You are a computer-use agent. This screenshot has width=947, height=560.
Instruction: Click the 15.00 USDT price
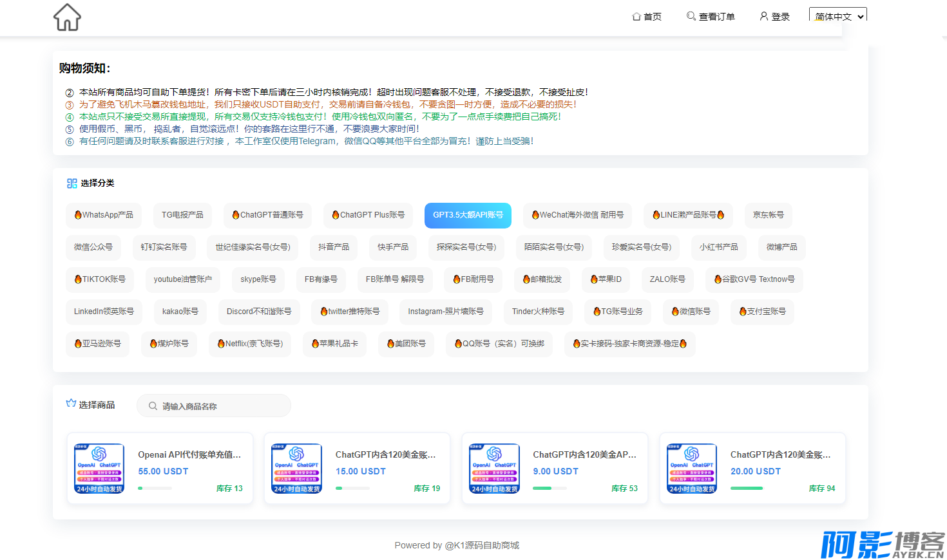point(361,471)
